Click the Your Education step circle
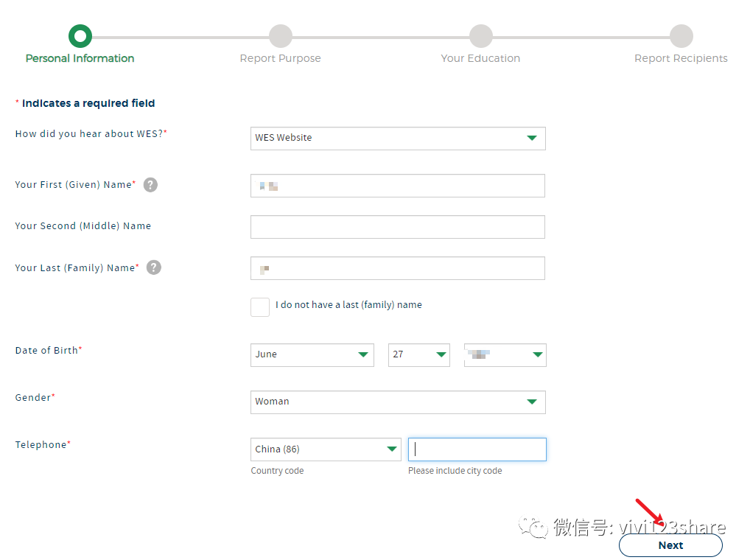 click(x=480, y=35)
